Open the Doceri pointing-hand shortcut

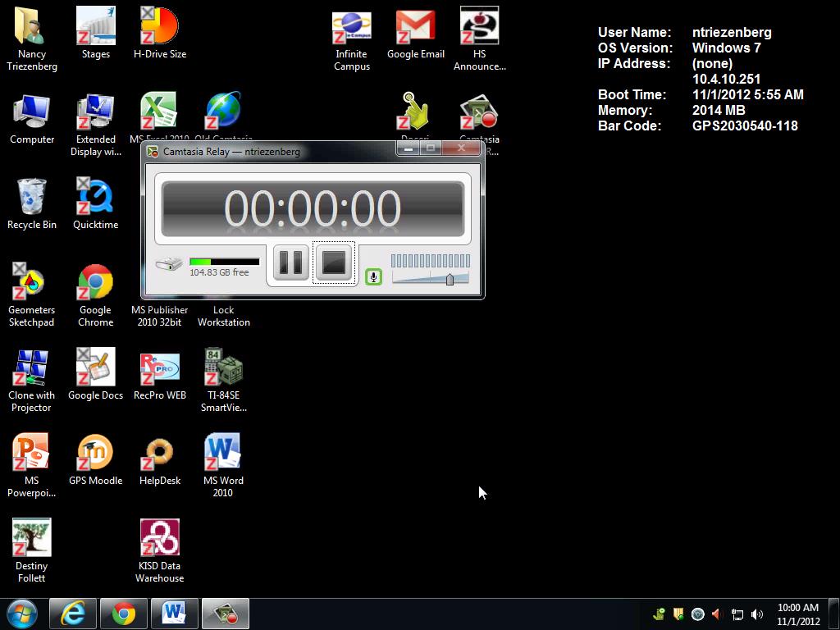[x=414, y=112]
